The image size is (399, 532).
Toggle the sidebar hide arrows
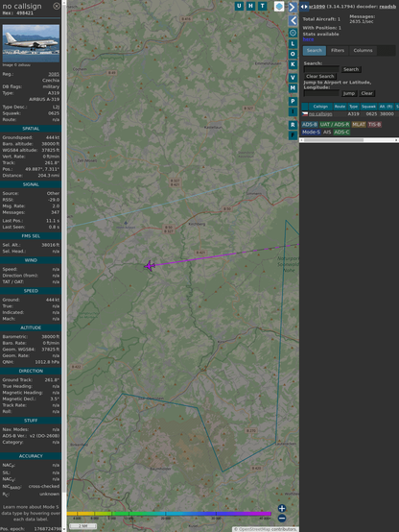[304, 7]
